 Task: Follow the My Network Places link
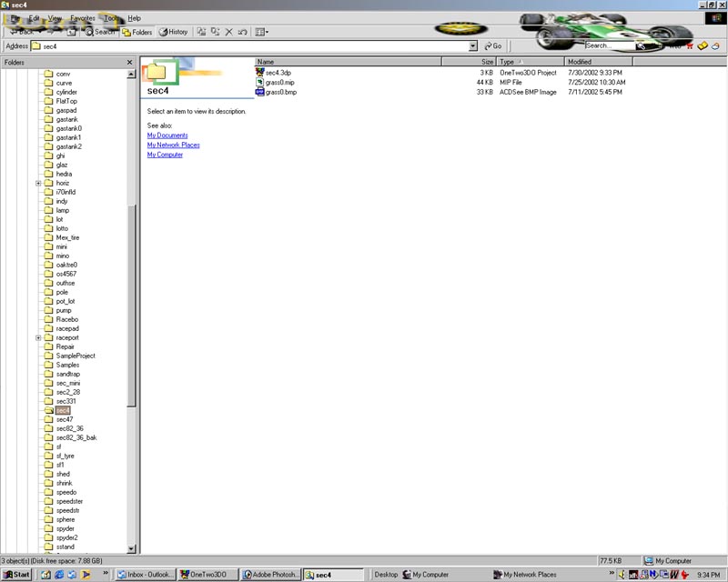coord(173,145)
